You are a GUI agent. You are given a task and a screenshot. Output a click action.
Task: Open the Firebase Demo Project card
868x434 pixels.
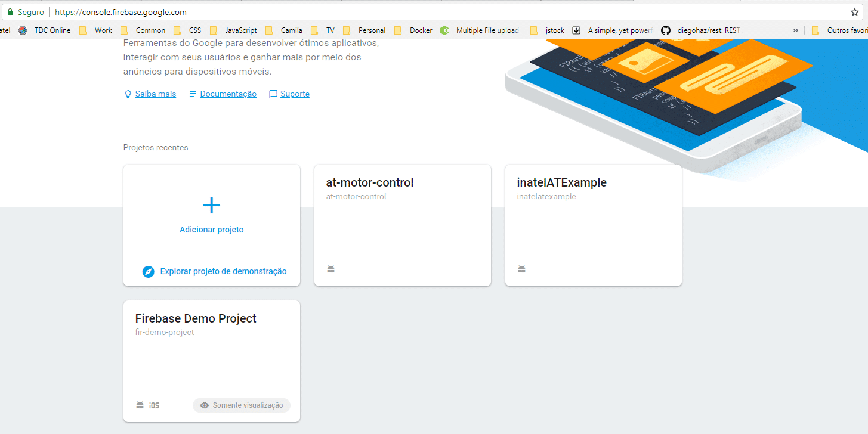point(212,361)
